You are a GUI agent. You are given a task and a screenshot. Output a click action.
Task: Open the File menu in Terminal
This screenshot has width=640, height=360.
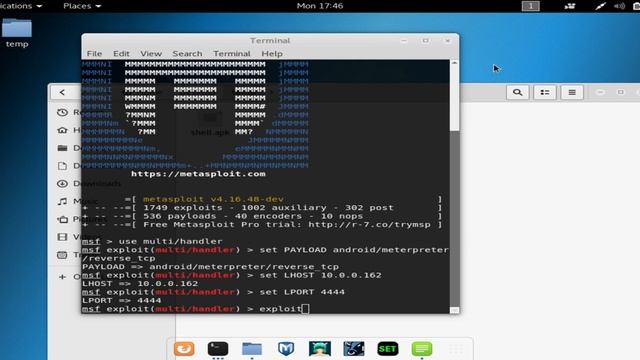point(94,53)
